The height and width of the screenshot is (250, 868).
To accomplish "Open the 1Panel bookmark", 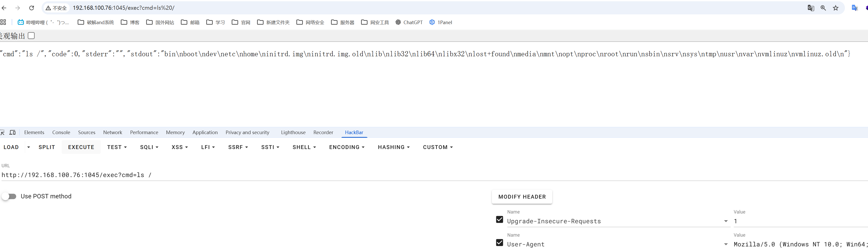I will click(x=441, y=22).
